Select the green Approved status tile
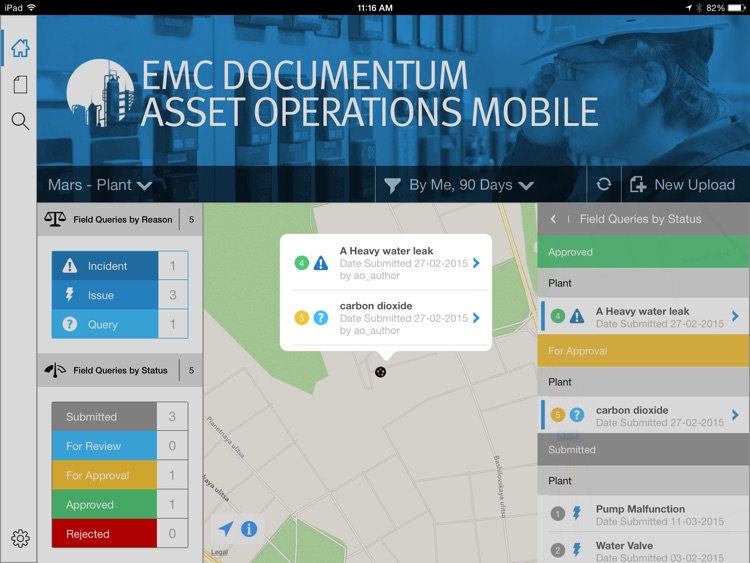Viewport: 750px width, 563px height. tap(104, 505)
